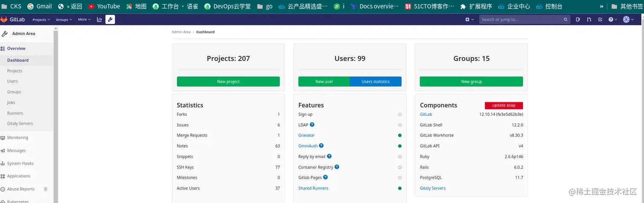
Task: Open the 51CTO博客 bookmark
Action: click(x=429, y=6)
